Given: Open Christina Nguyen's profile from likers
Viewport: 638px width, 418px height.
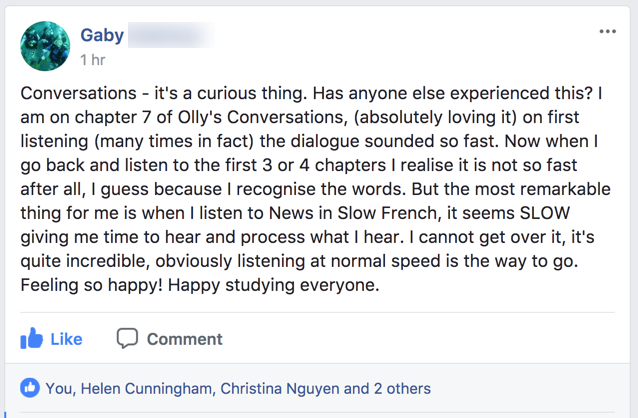Looking at the screenshot, I should point(283,388).
